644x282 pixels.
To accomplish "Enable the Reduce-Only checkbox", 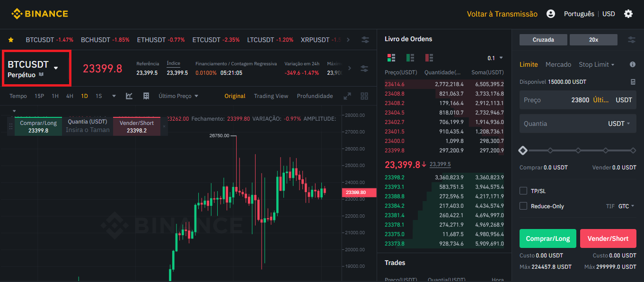I will click(523, 206).
